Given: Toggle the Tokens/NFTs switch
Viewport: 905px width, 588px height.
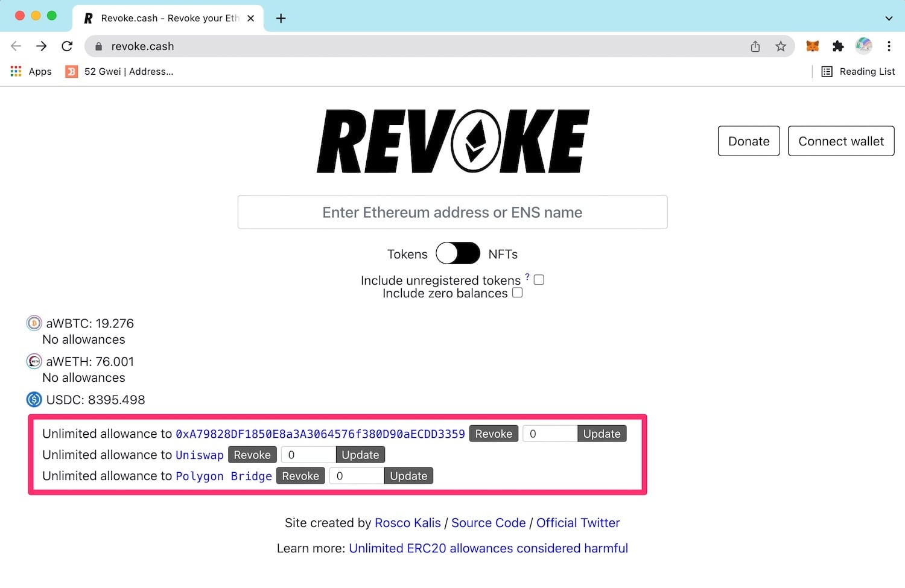Looking at the screenshot, I should coord(458,254).
